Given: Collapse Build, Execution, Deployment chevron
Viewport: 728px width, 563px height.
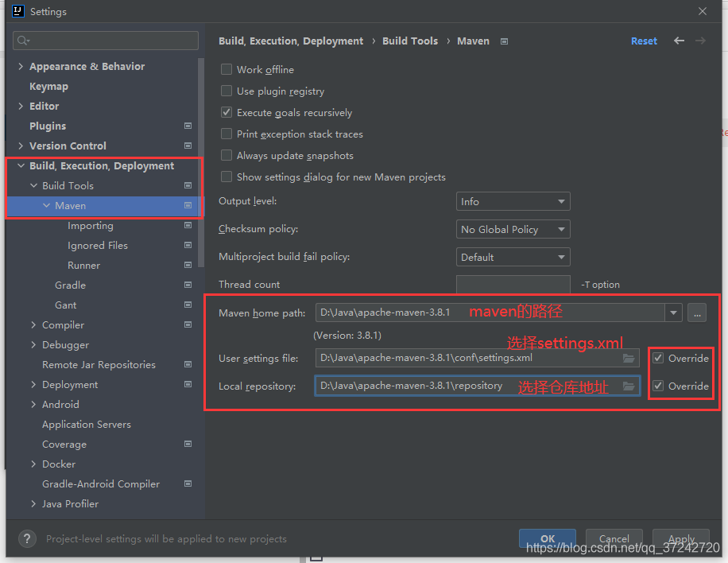Looking at the screenshot, I should click(21, 165).
